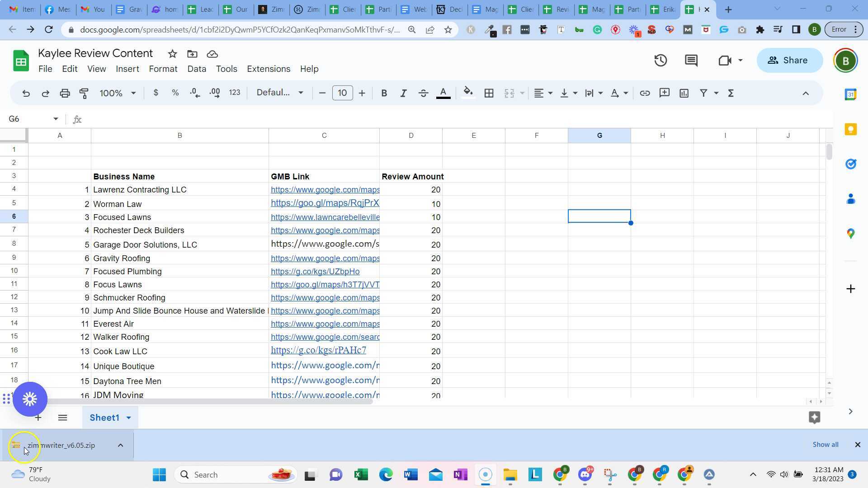The width and height of the screenshot is (868, 488).
Task: Open the comments history icon
Action: coord(691,61)
